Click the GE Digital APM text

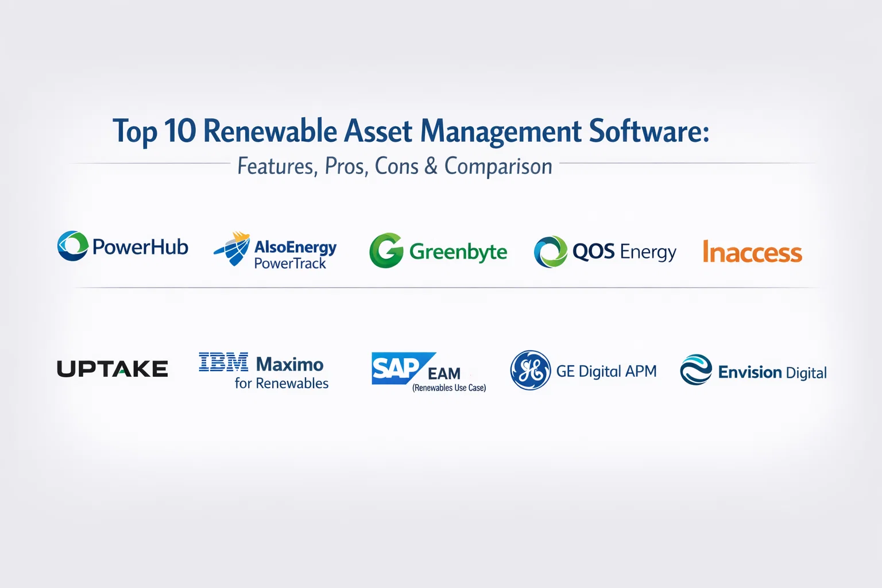pyautogui.click(x=606, y=372)
